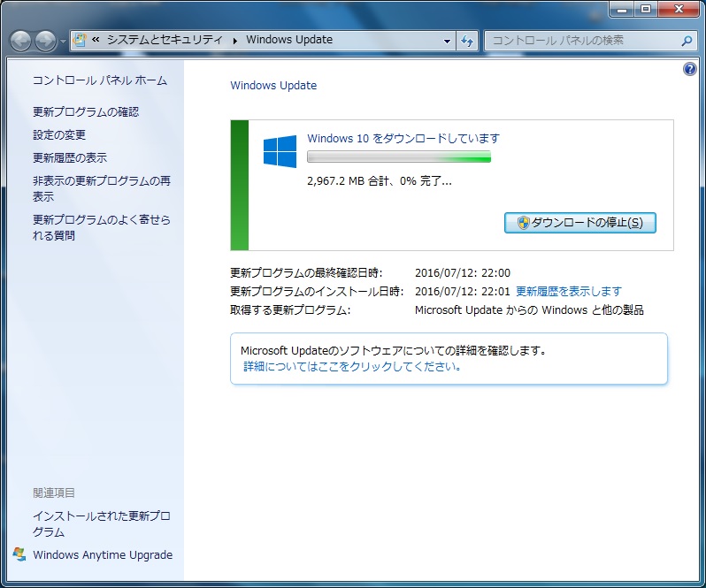The image size is (706, 588).
Task: Click the 2016/07/12: 22:00 last check time
Action: (463, 272)
